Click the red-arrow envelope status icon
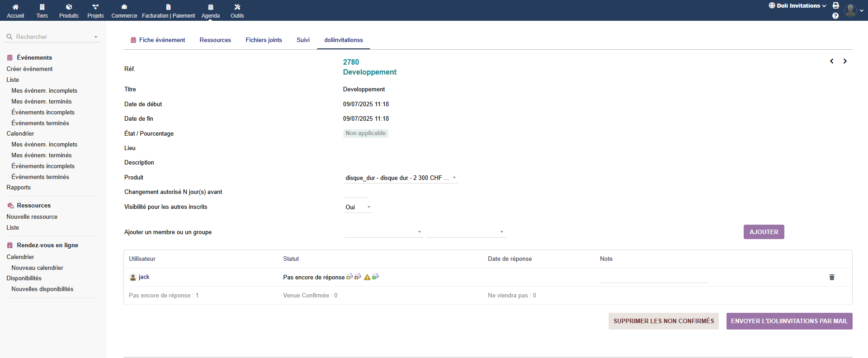 358,277
